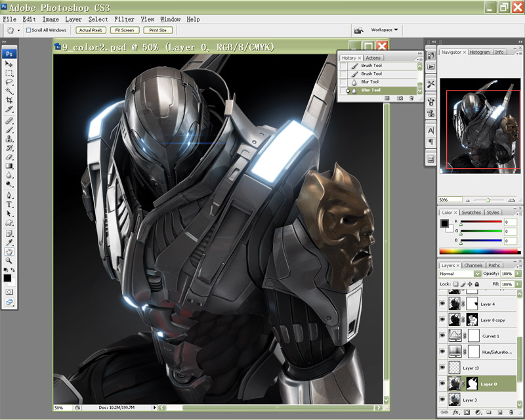This screenshot has height=420, width=525.
Task: Hide Layer 3 with eye icon
Action: tap(442, 400)
